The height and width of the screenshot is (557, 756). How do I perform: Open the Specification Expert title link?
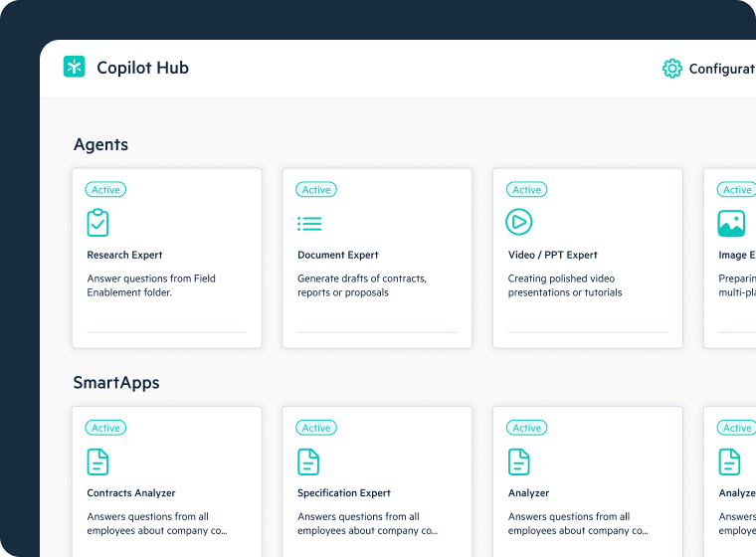point(343,493)
